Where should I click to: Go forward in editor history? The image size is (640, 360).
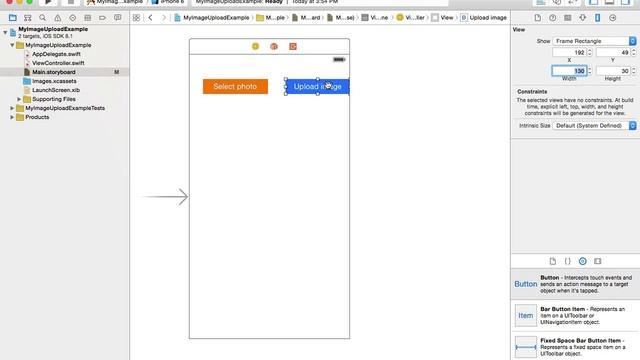tap(164, 18)
